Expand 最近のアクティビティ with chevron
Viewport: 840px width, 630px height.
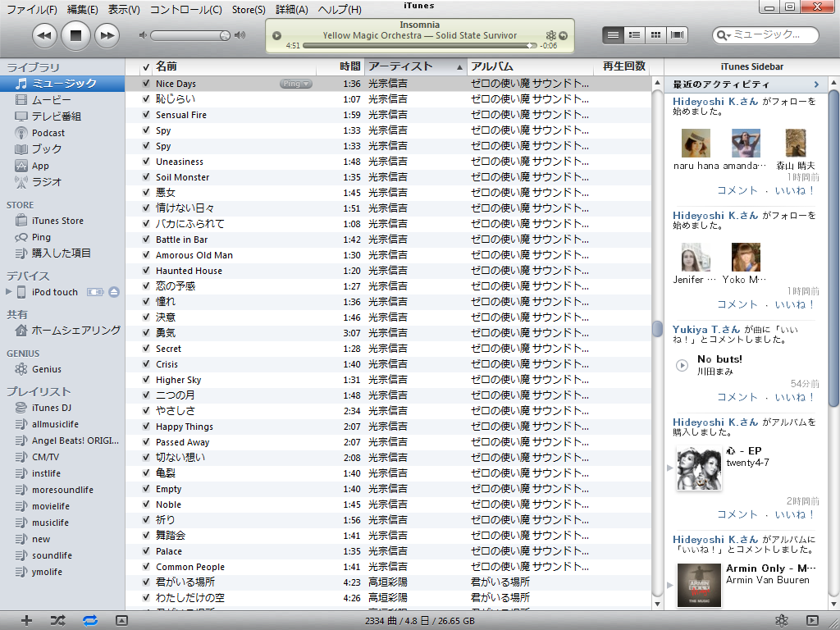tap(816, 84)
